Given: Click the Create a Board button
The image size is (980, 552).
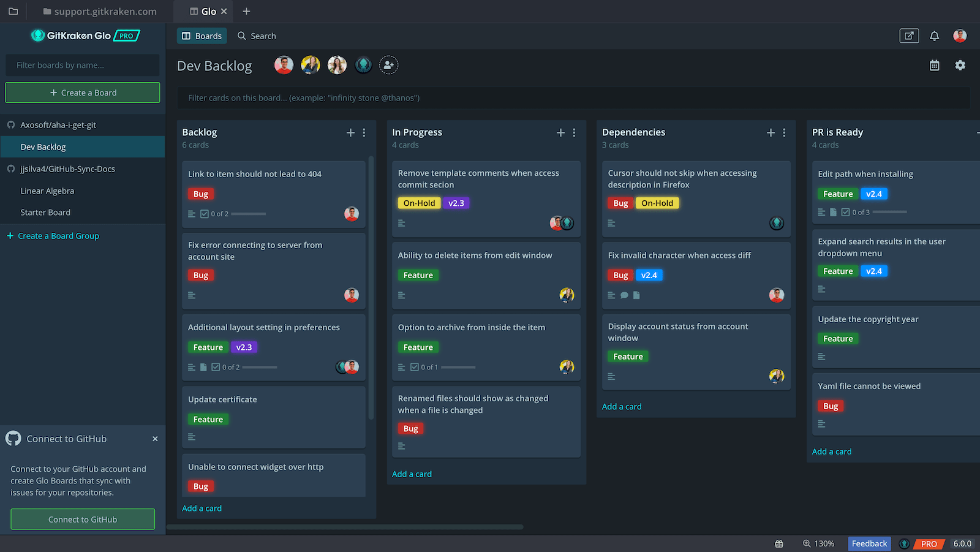Looking at the screenshot, I should point(82,93).
